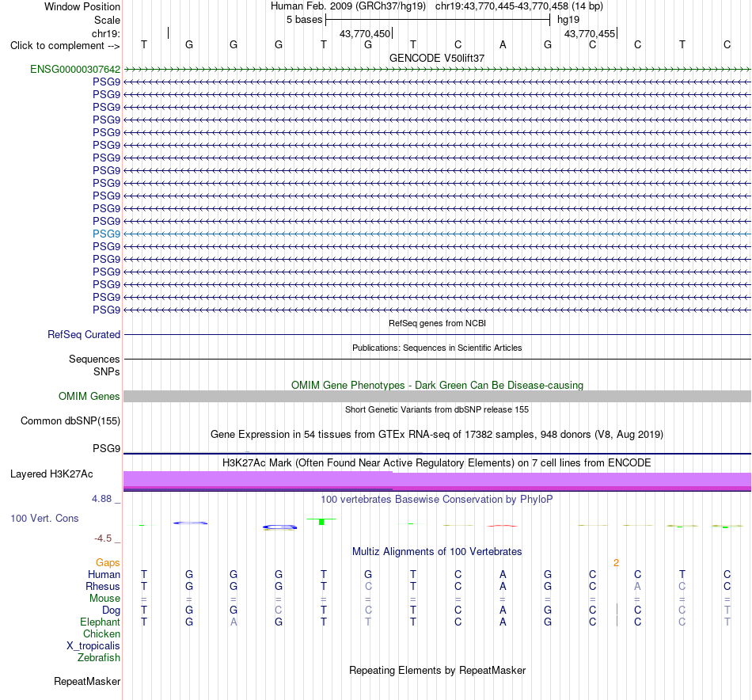752x700 pixels.
Task: Click the ENSG00000307642 gene label
Action: [75, 69]
